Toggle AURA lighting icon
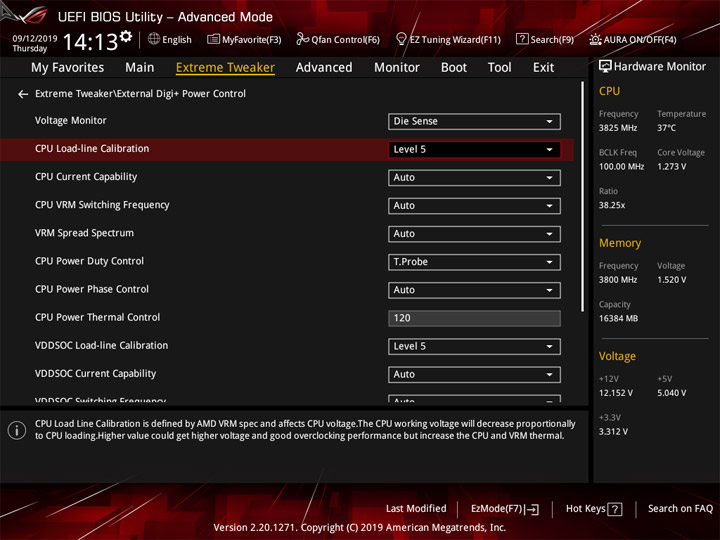720x540 pixels. point(595,39)
